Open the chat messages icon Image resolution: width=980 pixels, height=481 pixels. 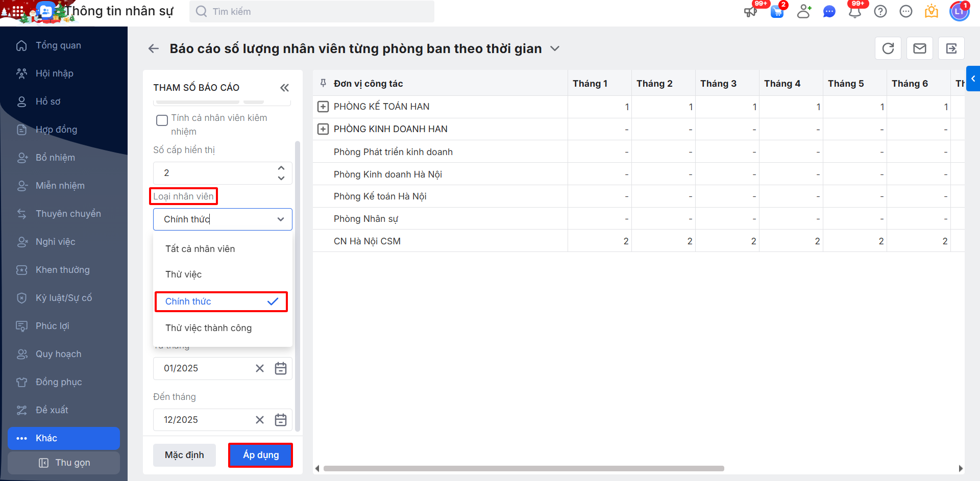tap(829, 12)
